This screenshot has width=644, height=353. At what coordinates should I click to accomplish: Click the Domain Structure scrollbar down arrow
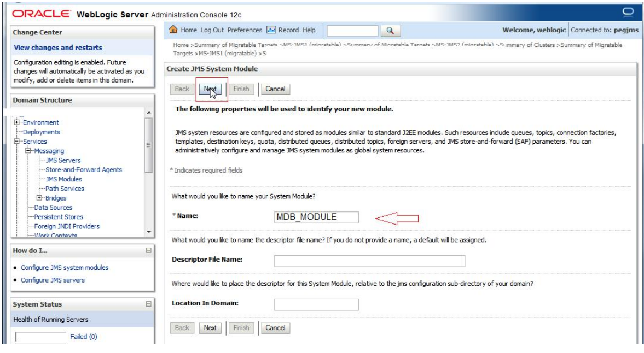click(x=149, y=232)
